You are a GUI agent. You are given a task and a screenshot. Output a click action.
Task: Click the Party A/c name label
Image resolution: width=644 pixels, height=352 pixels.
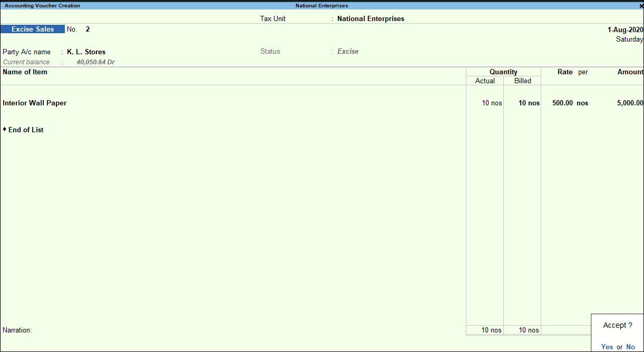click(26, 52)
